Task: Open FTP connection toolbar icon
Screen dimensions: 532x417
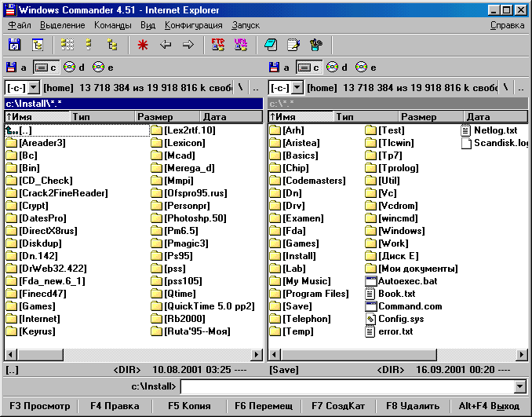Action: point(218,45)
